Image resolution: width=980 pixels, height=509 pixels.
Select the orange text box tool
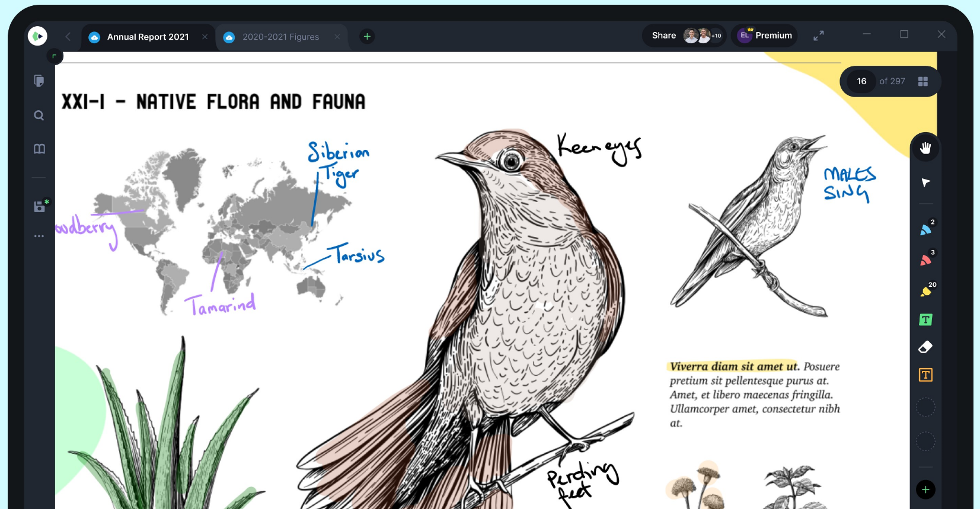click(925, 375)
